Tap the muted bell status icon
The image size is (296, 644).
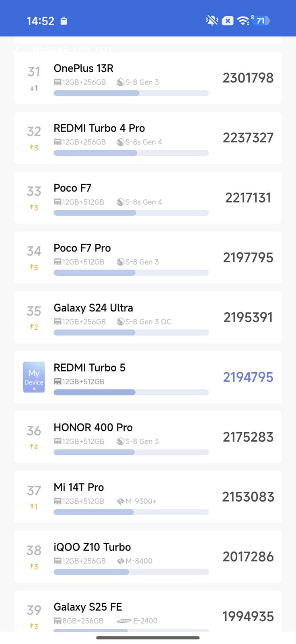(x=212, y=21)
